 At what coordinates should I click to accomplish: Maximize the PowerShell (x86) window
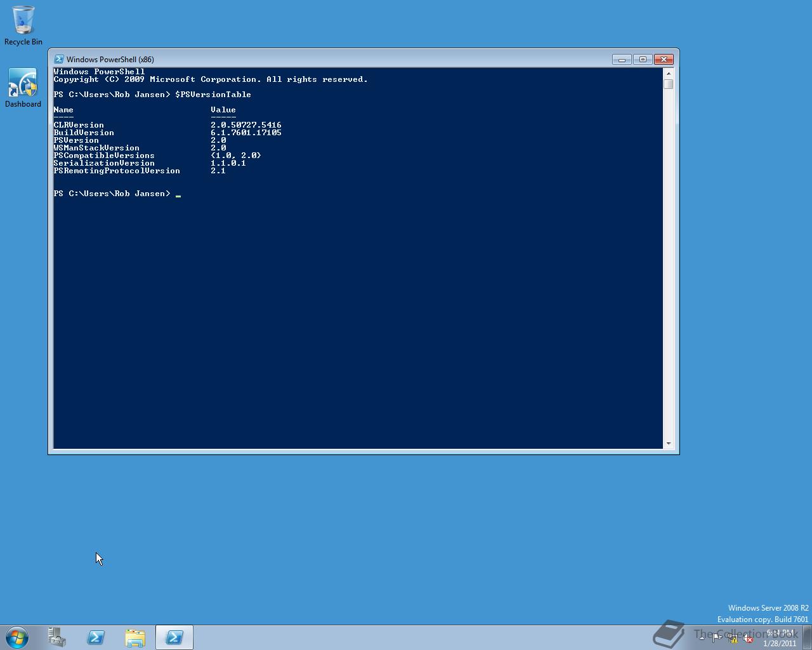pos(643,59)
